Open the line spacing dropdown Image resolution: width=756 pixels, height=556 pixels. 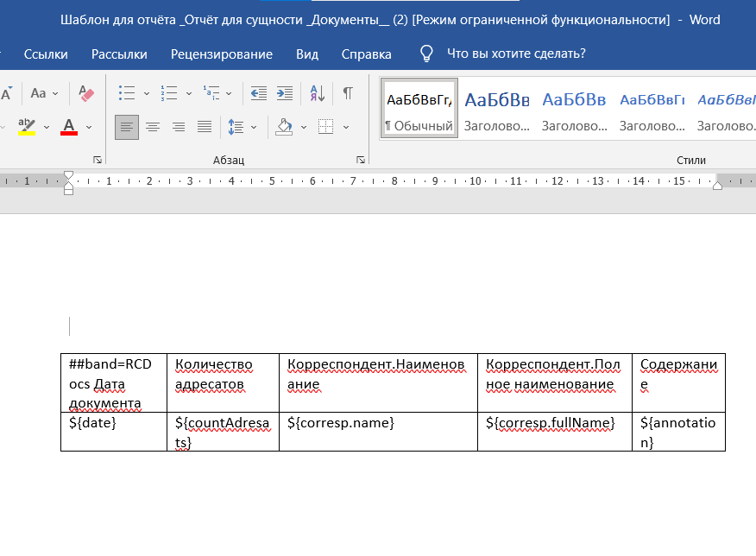pyautogui.click(x=242, y=127)
